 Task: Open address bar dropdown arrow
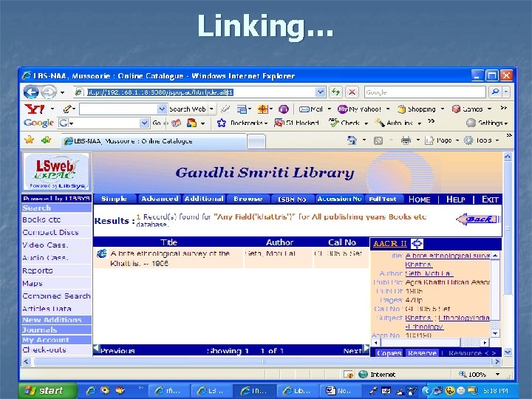(x=320, y=92)
